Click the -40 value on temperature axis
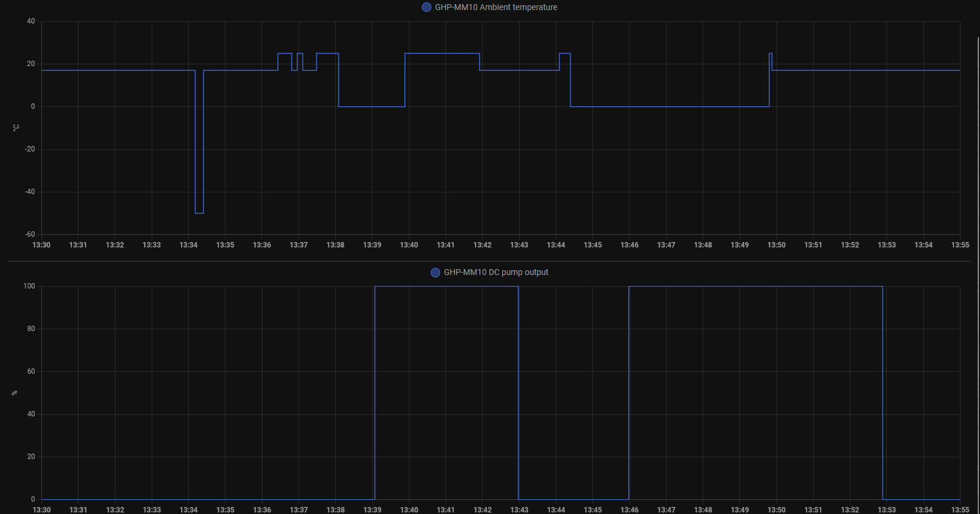The width and height of the screenshot is (980, 514). click(30, 192)
